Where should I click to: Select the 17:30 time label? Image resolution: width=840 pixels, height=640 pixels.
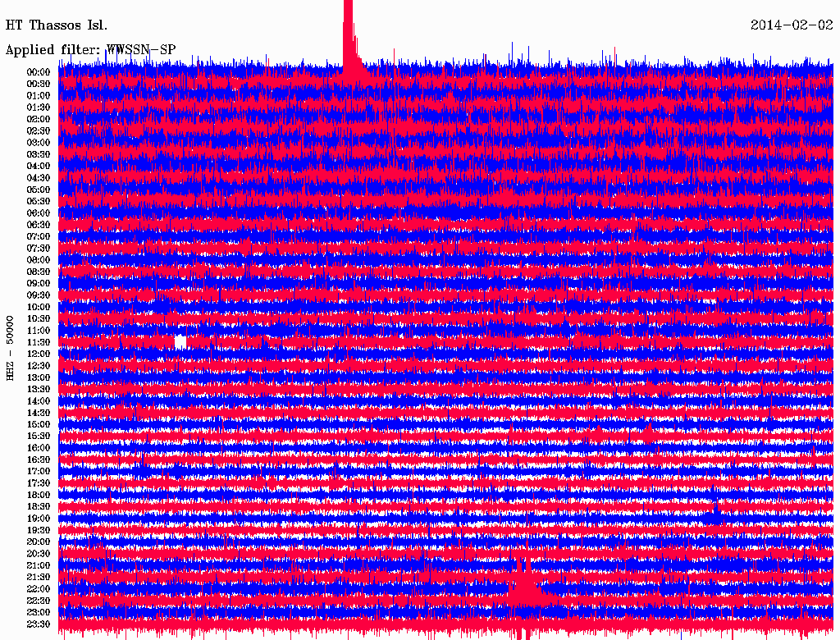(x=38, y=483)
